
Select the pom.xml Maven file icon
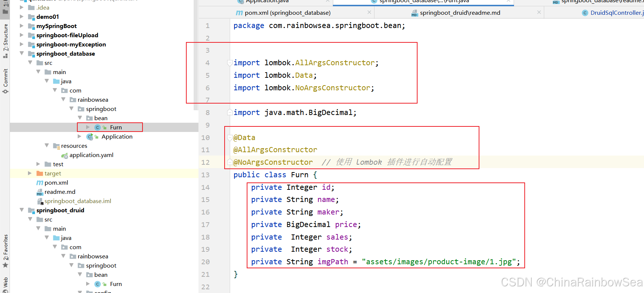(x=40, y=183)
